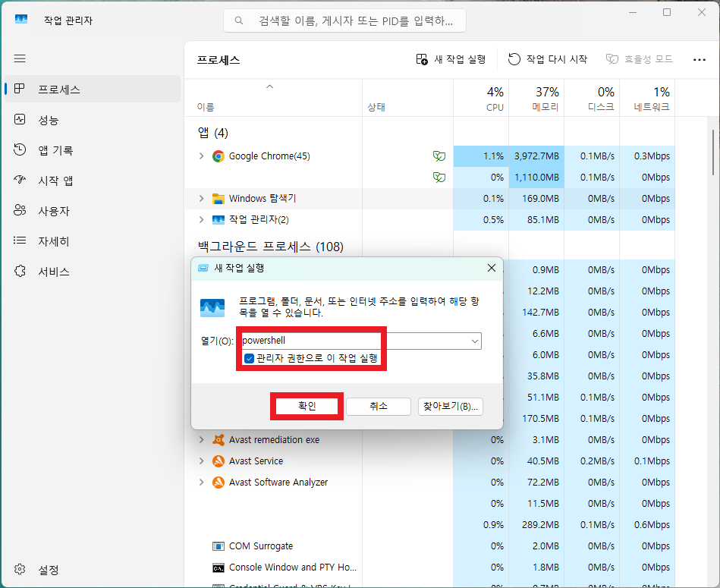Open the more options ellipsis menu
This screenshot has width=720, height=588.
[700, 60]
